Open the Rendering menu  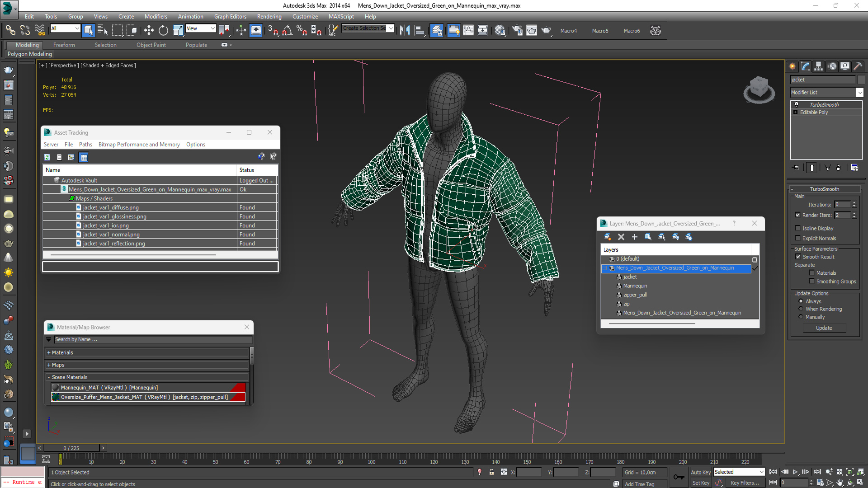click(269, 16)
